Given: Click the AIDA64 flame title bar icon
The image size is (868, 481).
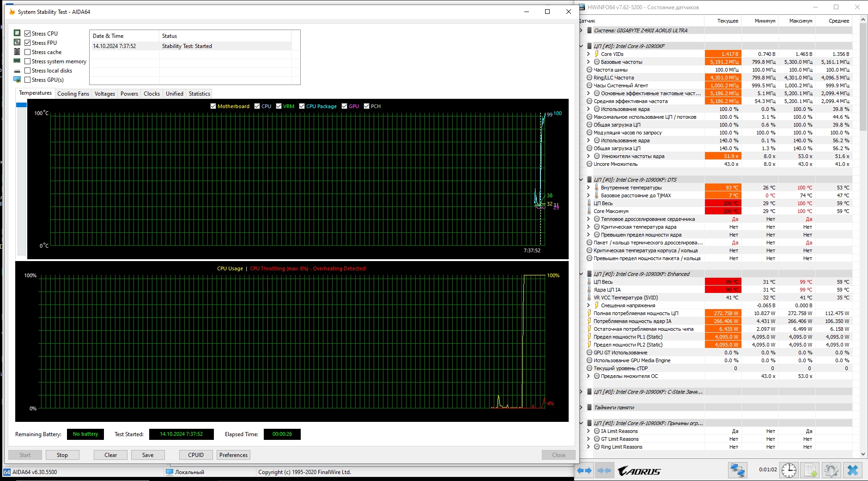Looking at the screenshot, I should (x=12, y=12).
